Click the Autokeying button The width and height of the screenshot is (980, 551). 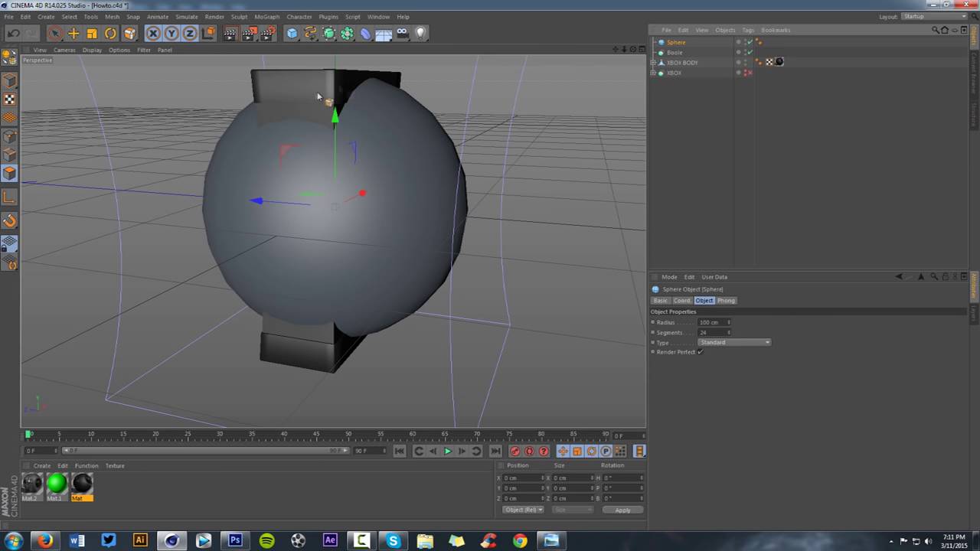tap(529, 452)
